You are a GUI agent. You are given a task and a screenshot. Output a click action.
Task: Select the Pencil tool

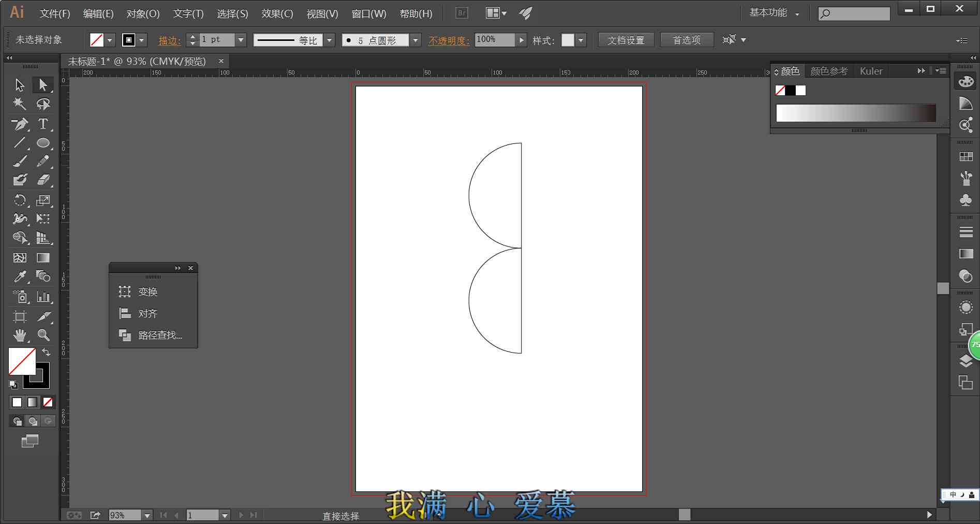tap(43, 162)
